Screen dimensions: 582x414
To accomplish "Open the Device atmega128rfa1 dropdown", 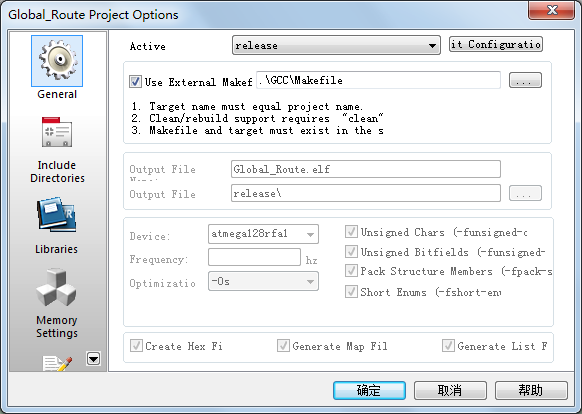I will coord(263,234).
